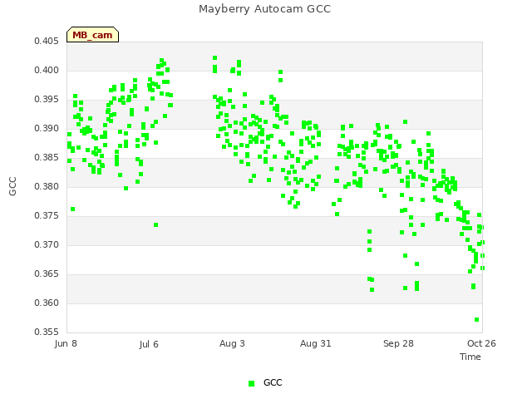Click the 0.365 y-axis value
This screenshot has height=399, width=532.
click(x=47, y=273)
